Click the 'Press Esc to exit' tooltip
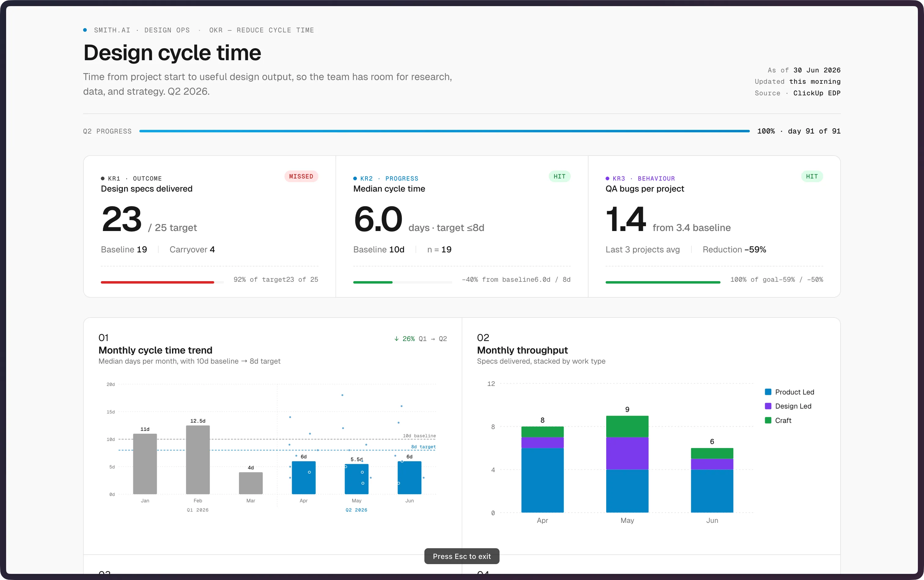Screen dimensions: 924x580 point(462,556)
